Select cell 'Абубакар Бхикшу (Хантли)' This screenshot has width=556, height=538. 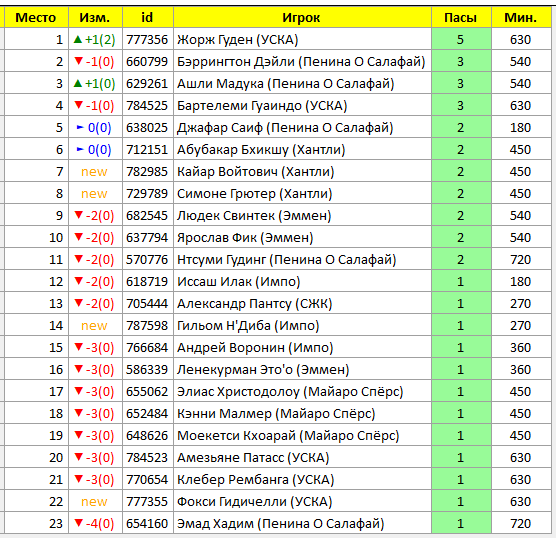[302, 149]
